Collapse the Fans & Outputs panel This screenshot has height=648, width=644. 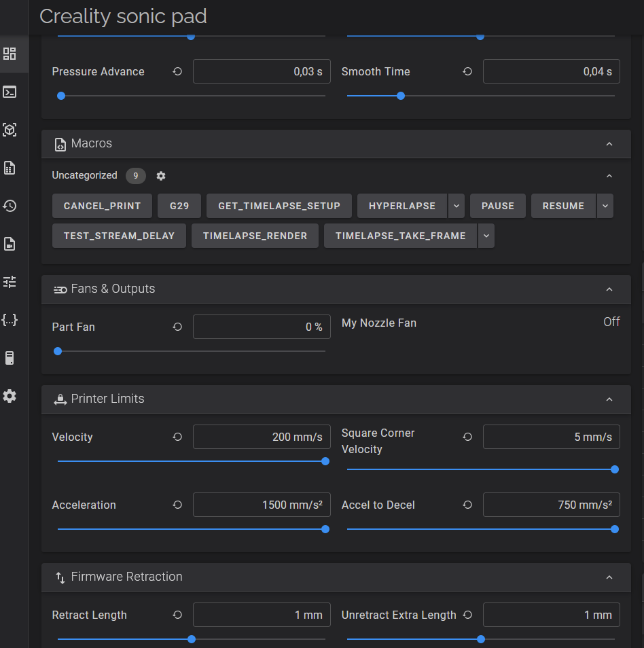(609, 289)
